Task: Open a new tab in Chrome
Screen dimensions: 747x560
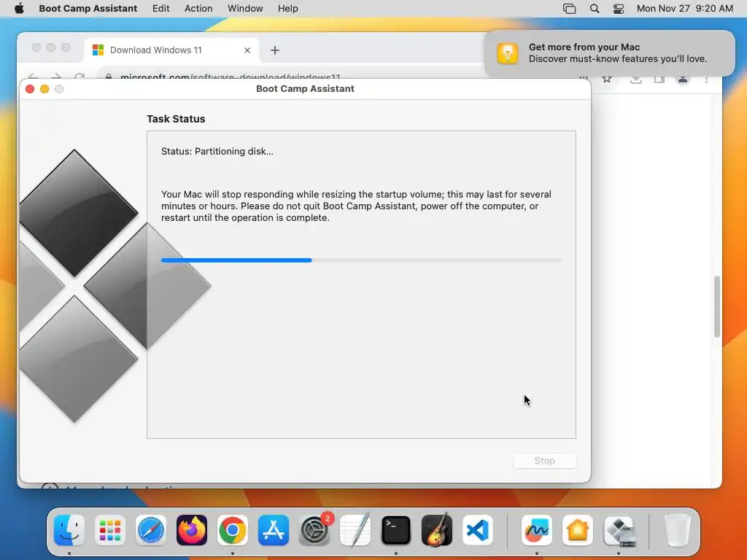Action: (x=275, y=50)
